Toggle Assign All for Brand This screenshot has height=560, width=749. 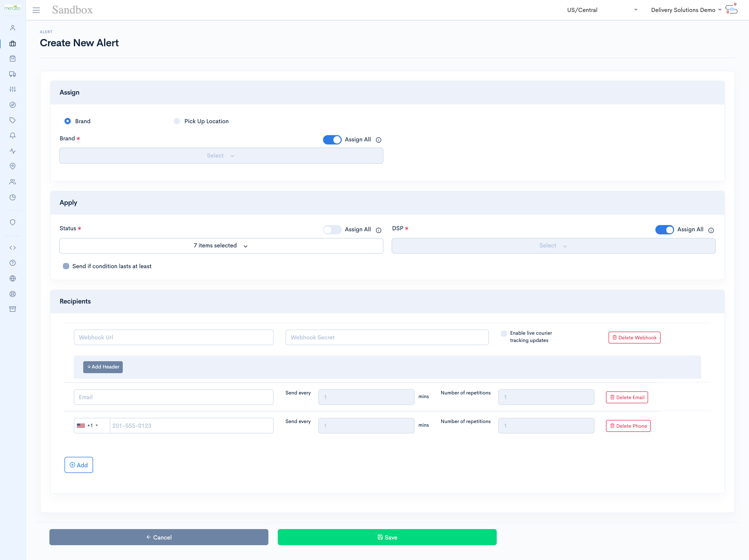[332, 140]
